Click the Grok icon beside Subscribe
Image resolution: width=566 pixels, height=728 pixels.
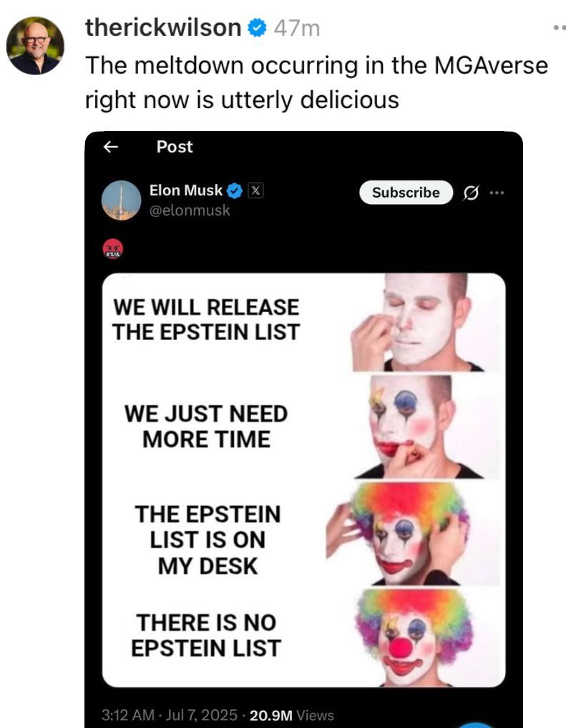click(471, 193)
